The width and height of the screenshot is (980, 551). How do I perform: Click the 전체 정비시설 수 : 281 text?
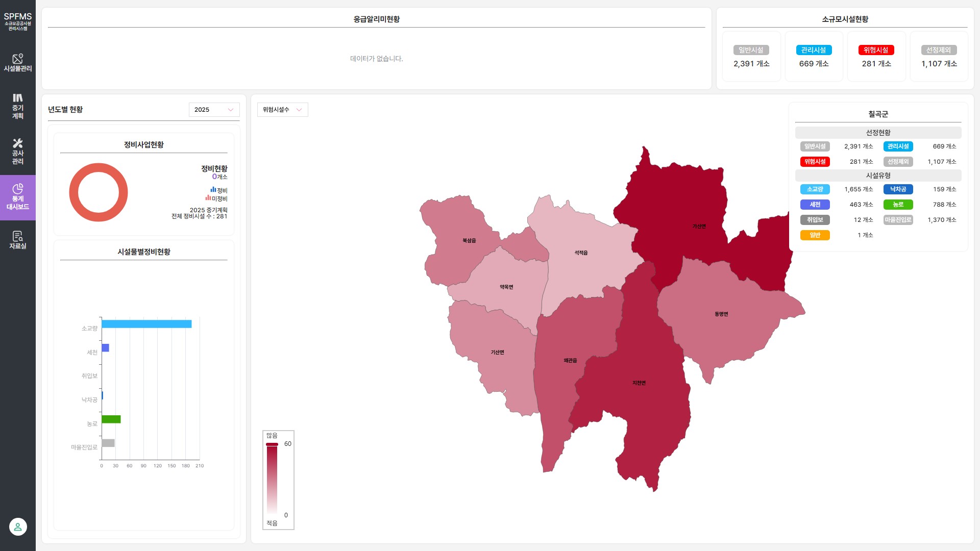(x=199, y=216)
